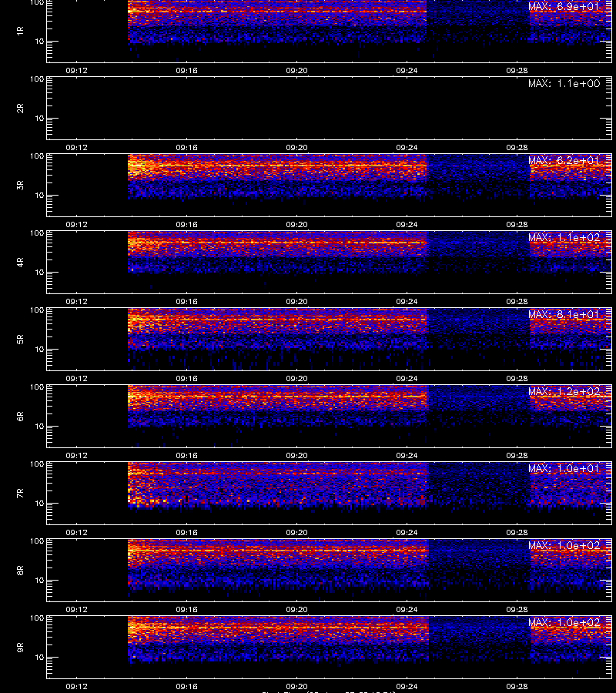Click the 5R spectrogram plot area
Viewport: 616px width, 693px height.
[x=330, y=340]
